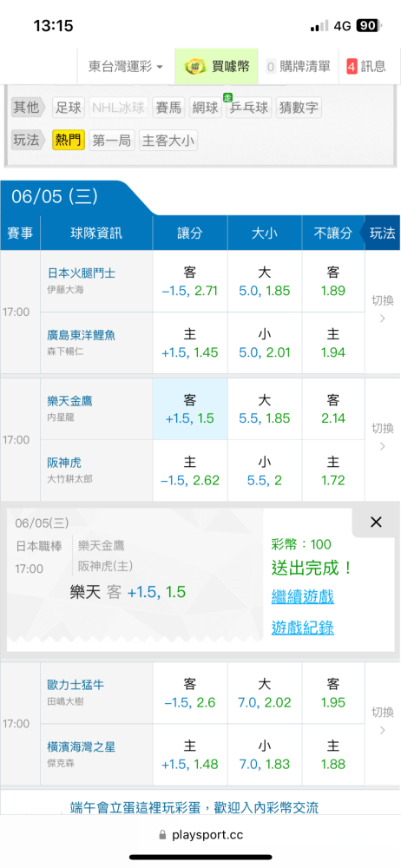Pick 阪神虎 主 -1.5, 2.62 spread

(190, 470)
